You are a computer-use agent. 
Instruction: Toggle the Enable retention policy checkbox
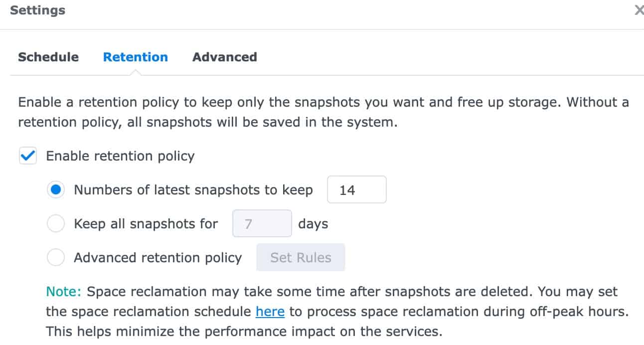[x=27, y=156]
